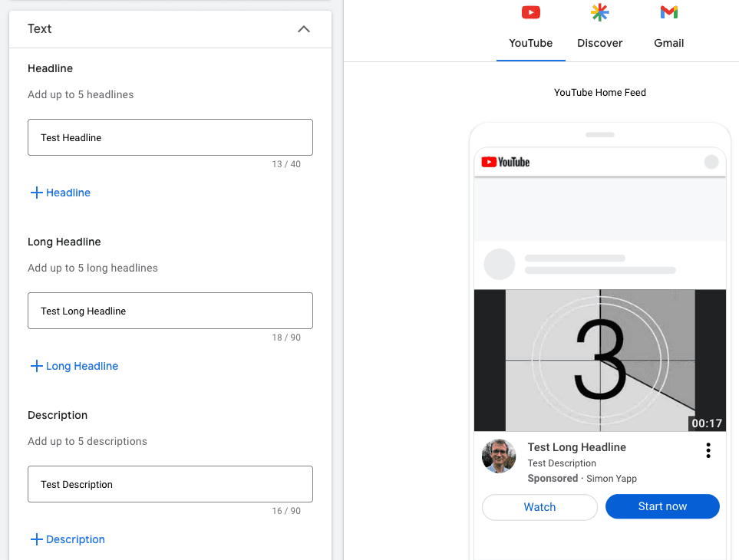Click the '16 / 90' character counter
The width and height of the screenshot is (739, 560).
click(286, 511)
